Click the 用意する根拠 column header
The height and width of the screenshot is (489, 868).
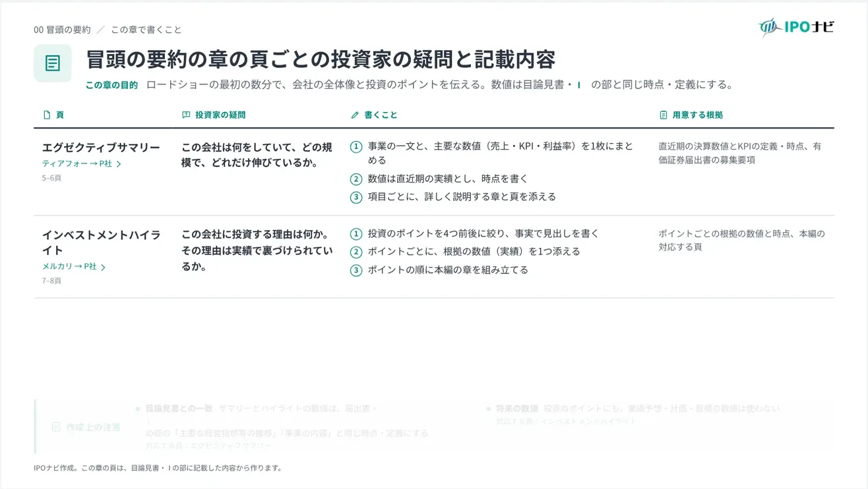[698, 115]
